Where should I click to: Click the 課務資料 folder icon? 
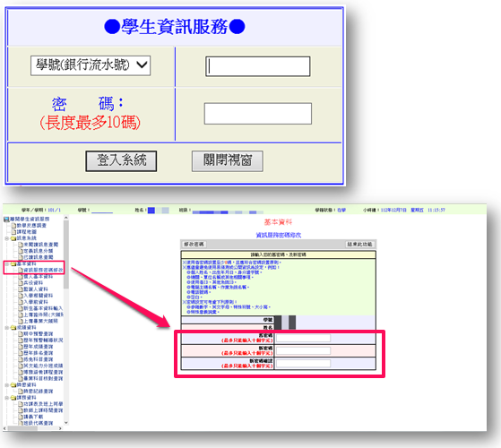[x=13, y=398]
